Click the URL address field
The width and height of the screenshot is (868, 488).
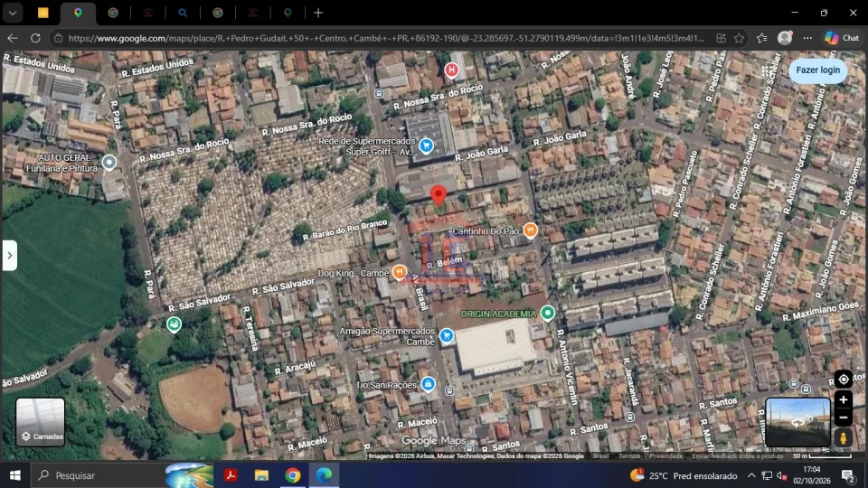[386, 38]
